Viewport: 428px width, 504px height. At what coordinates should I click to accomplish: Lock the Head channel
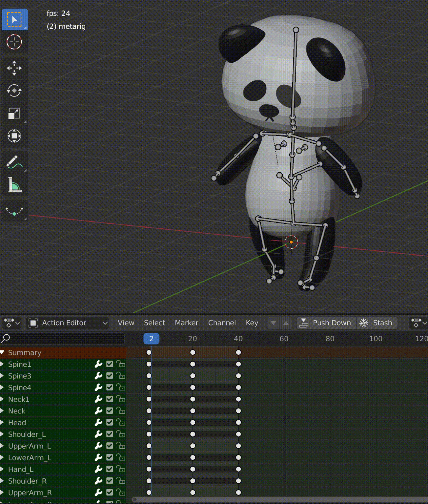point(121,422)
